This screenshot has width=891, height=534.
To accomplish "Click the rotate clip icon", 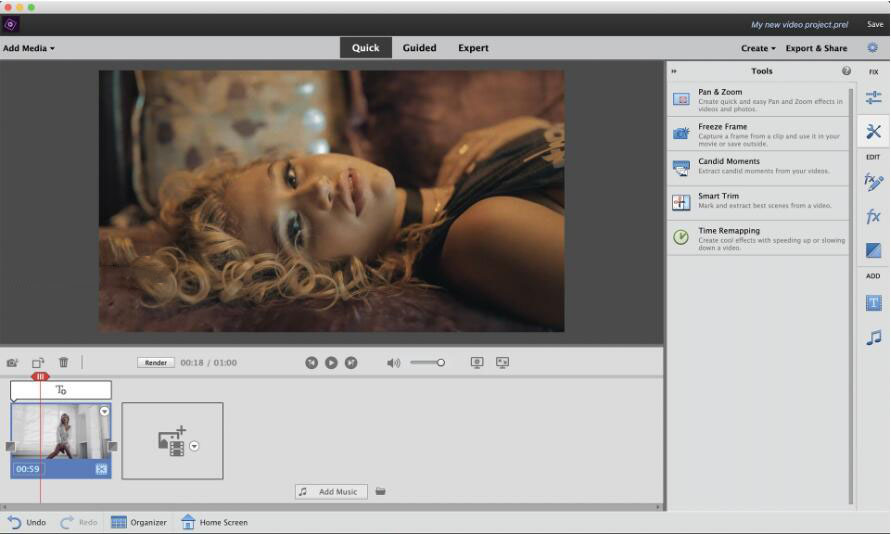I will click(38, 362).
